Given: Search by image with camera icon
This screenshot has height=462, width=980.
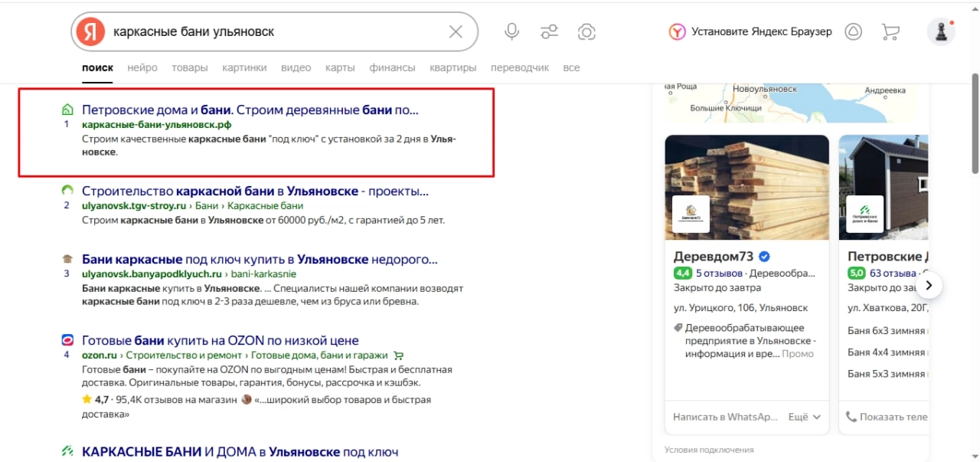Looking at the screenshot, I should (x=586, y=31).
